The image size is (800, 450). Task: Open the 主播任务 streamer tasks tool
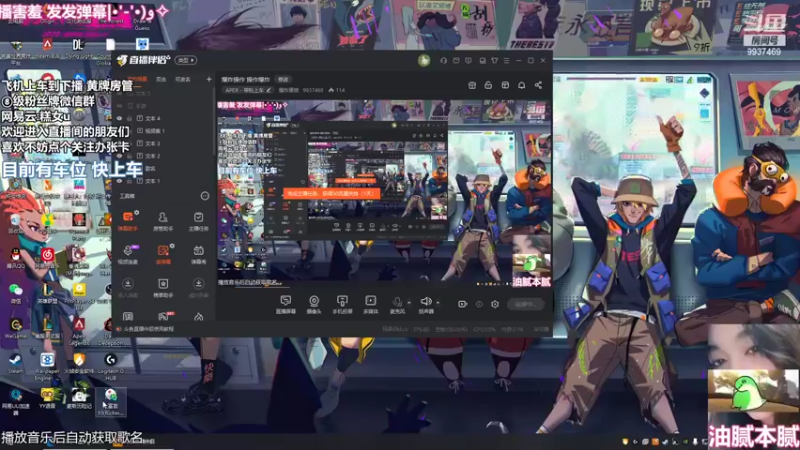(198, 221)
